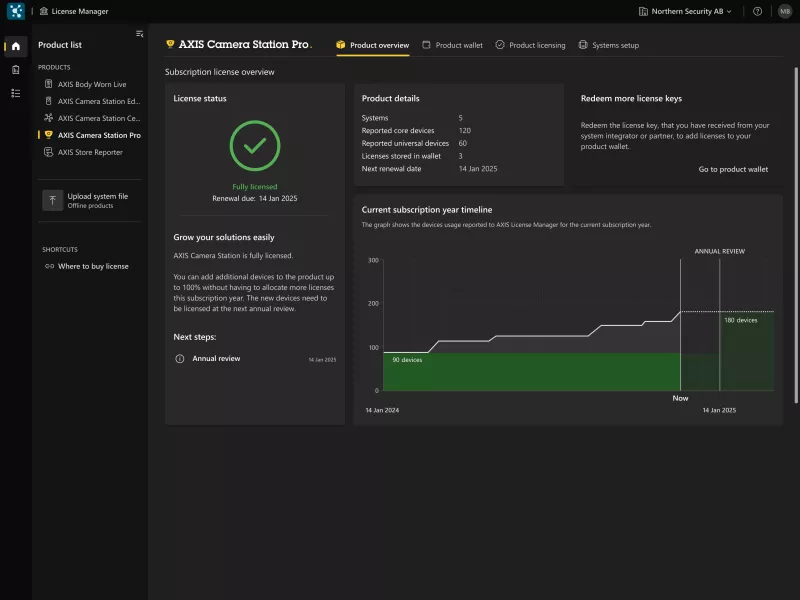The image size is (800, 600).
Task: Open the clipboard icon in left sidebar
Action: [16, 70]
